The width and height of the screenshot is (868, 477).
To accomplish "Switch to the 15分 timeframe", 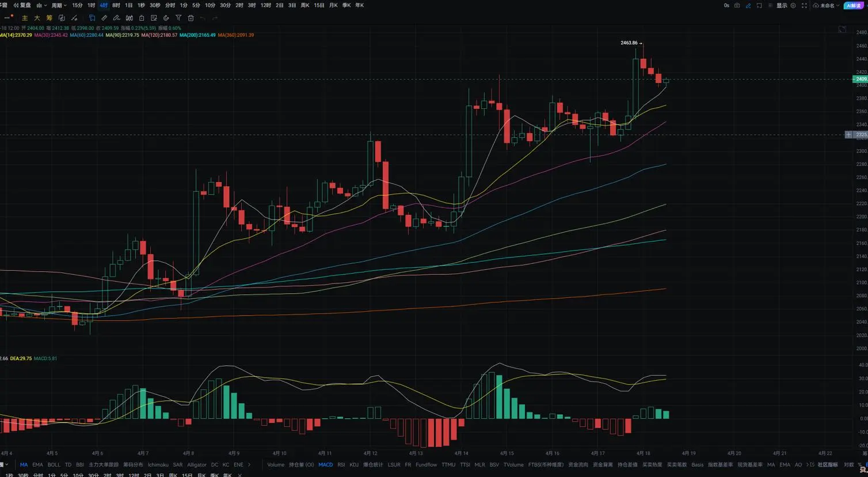I will pyautogui.click(x=77, y=5).
